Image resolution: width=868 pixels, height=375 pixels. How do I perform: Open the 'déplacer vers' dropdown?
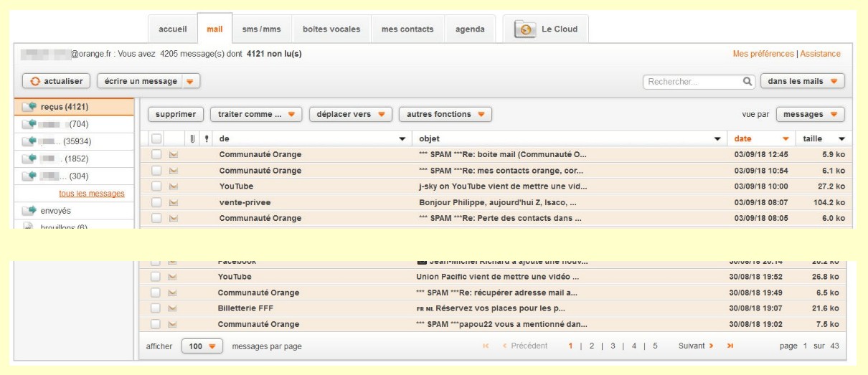(351, 115)
